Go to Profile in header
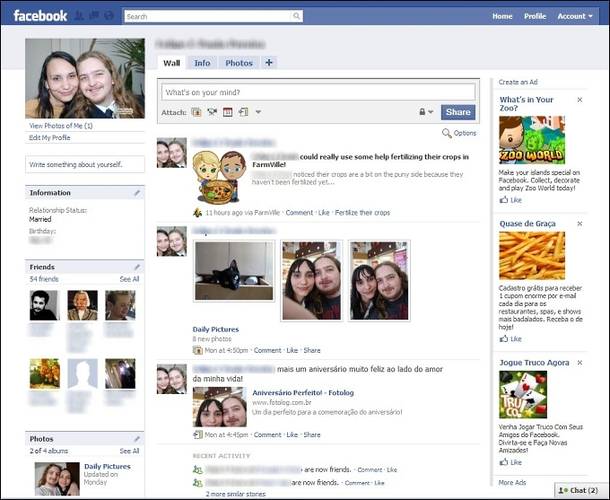 535,16
